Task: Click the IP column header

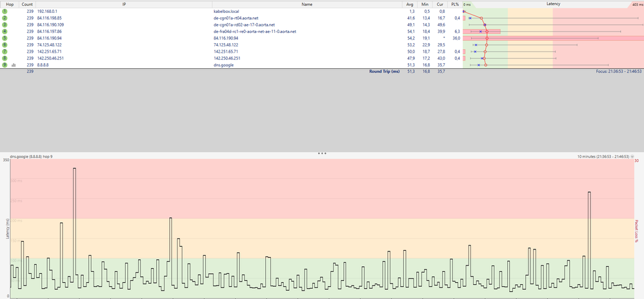Action: coord(124,4)
